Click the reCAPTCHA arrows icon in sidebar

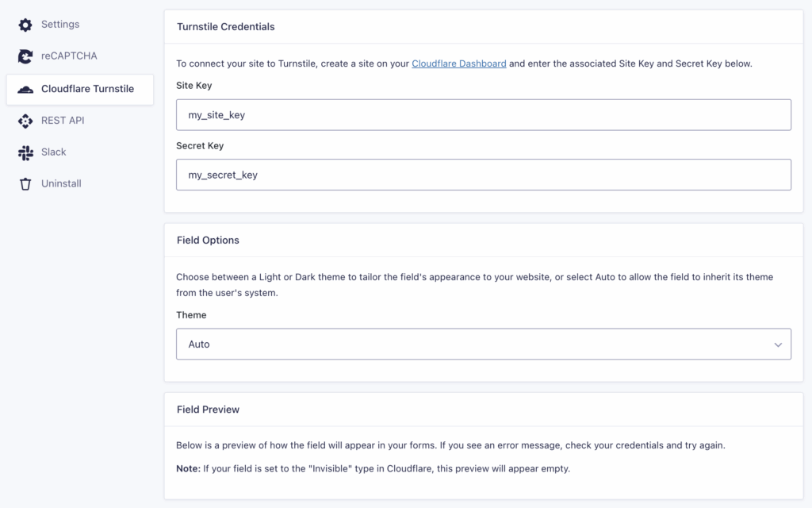tap(25, 56)
